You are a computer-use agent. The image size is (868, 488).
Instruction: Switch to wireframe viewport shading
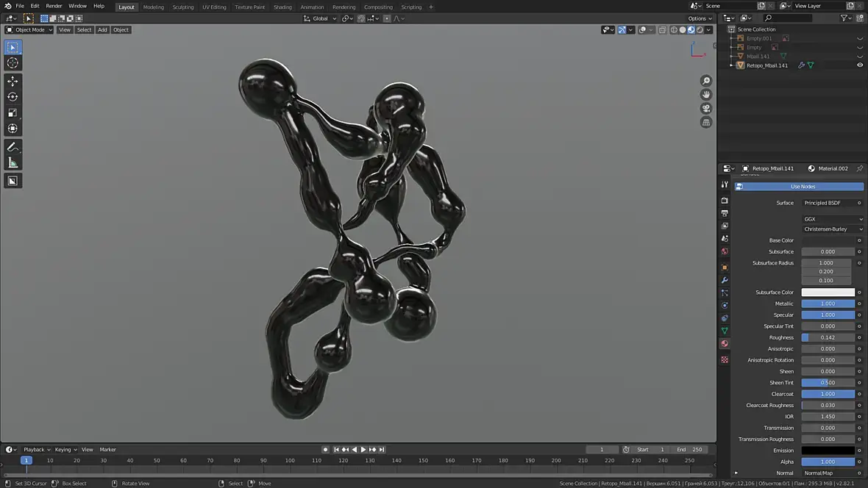point(674,30)
